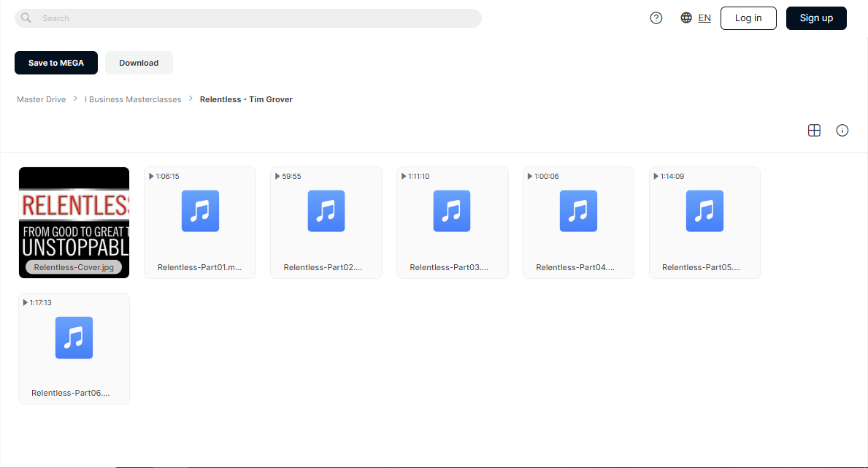
Task: Go to Master Drive breadcrumb
Action: pyautogui.click(x=42, y=99)
